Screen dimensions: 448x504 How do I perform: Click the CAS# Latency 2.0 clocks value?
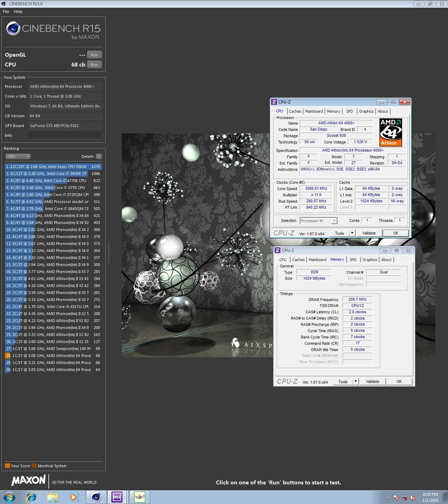(x=357, y=312)
